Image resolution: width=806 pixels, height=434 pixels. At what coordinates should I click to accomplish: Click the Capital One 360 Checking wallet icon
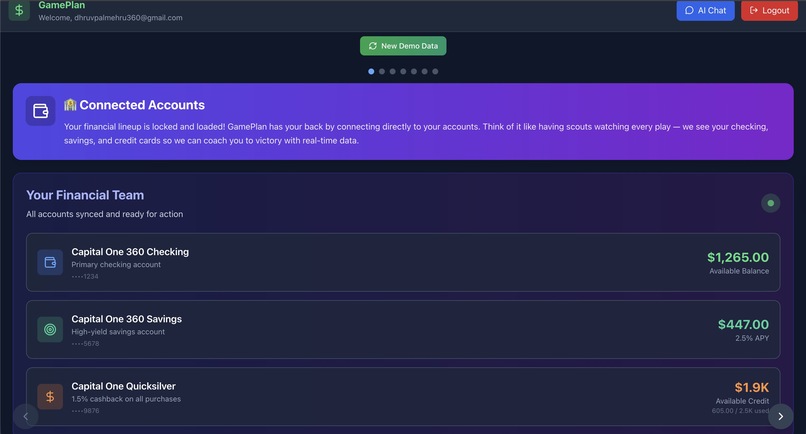click(x=50, y=262)
